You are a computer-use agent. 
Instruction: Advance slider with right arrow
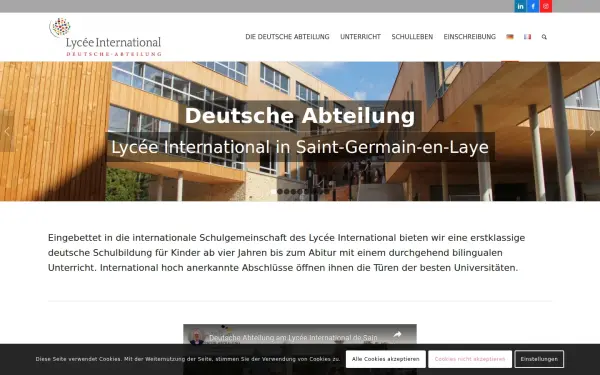[592, 131]
